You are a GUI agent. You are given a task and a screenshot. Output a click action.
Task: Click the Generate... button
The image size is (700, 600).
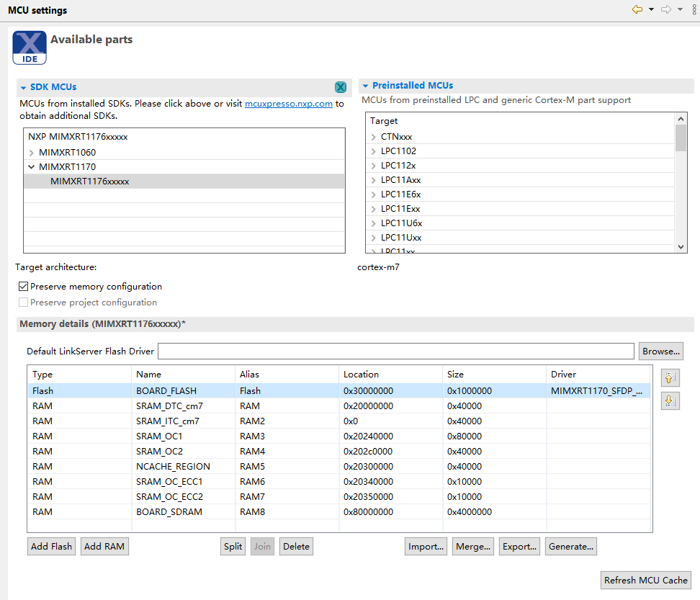(x=571, y=547)
